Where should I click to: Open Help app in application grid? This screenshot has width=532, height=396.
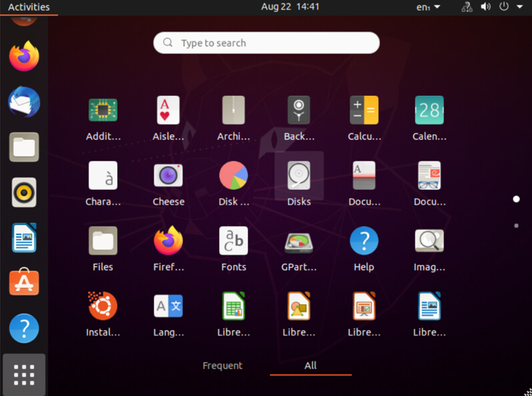[364, 241]
